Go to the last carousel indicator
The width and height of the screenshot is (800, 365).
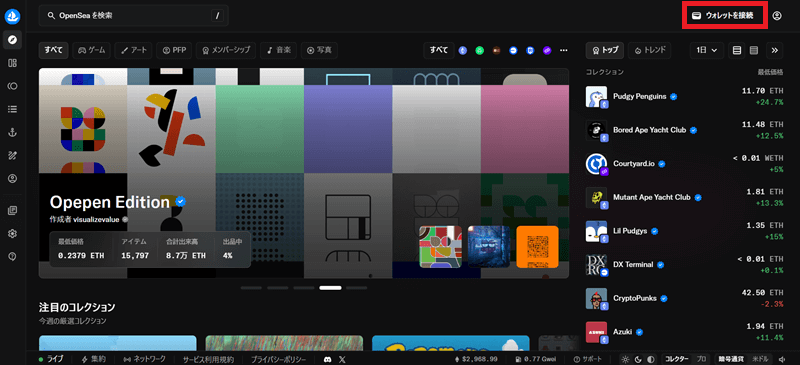click(x=357, y=288)
